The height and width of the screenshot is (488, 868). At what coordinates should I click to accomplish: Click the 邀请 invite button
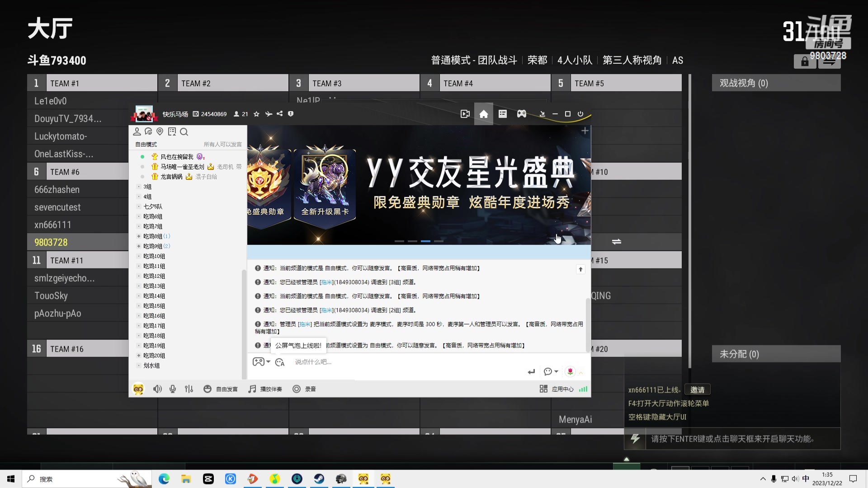(x=697, y=389)
